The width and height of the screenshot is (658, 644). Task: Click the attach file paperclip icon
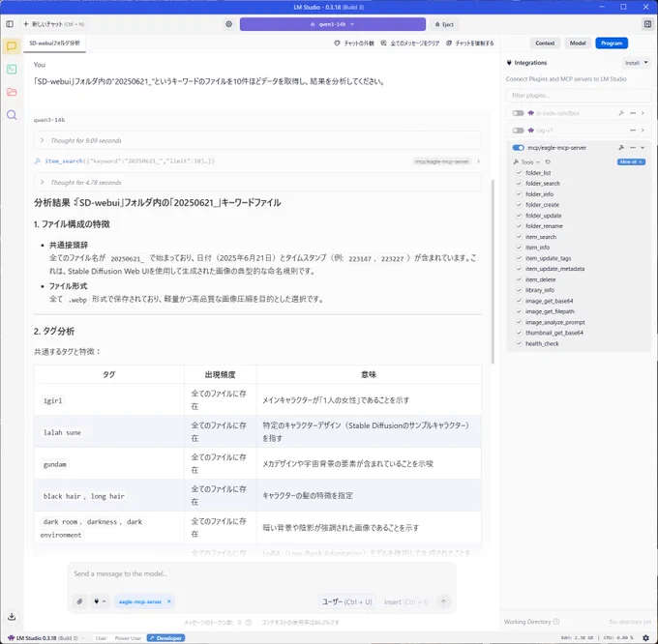coord(79,601)
